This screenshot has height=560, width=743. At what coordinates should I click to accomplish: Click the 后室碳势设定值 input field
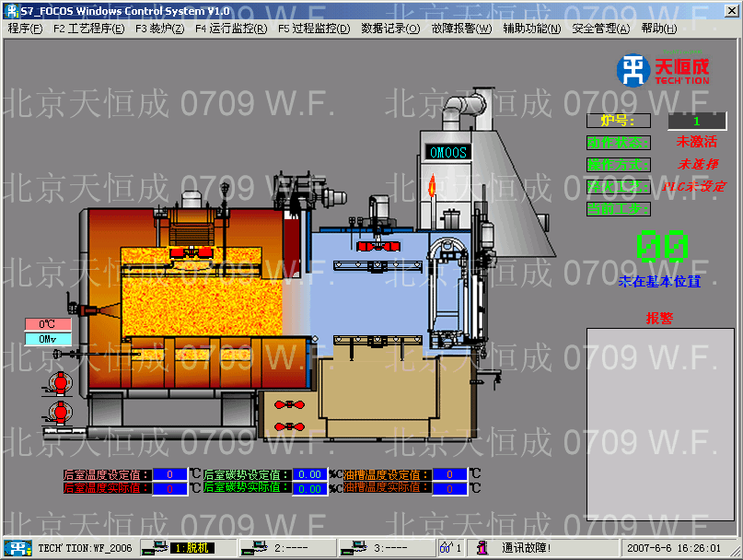[x=309, y=474]
